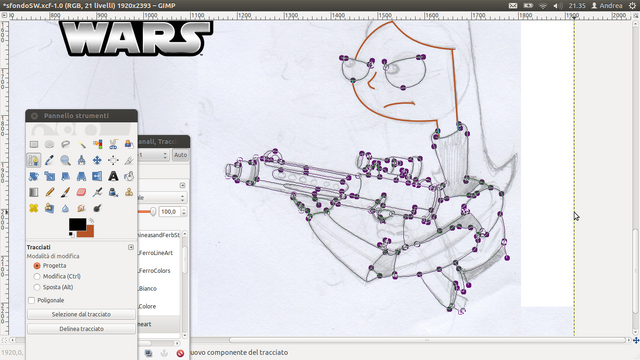Open the navigation cross icon at canvas corner
The image size is (640, 360).
(636, 340)
